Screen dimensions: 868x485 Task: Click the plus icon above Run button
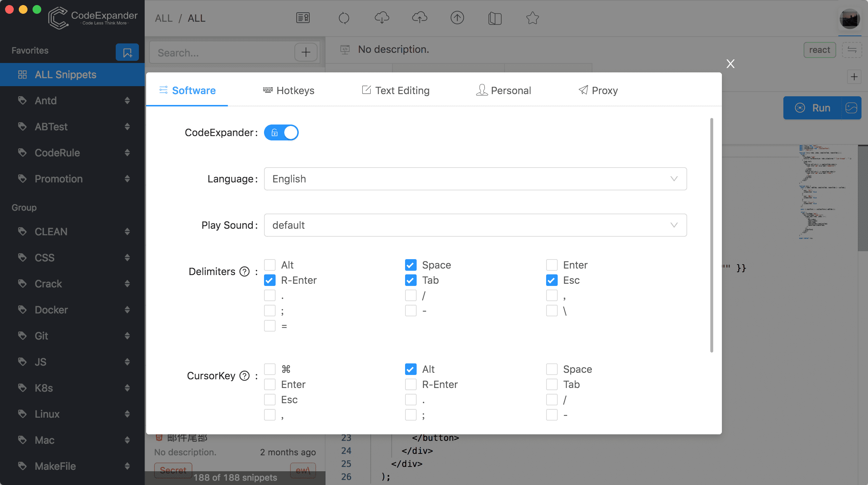(x=854, y=77)
